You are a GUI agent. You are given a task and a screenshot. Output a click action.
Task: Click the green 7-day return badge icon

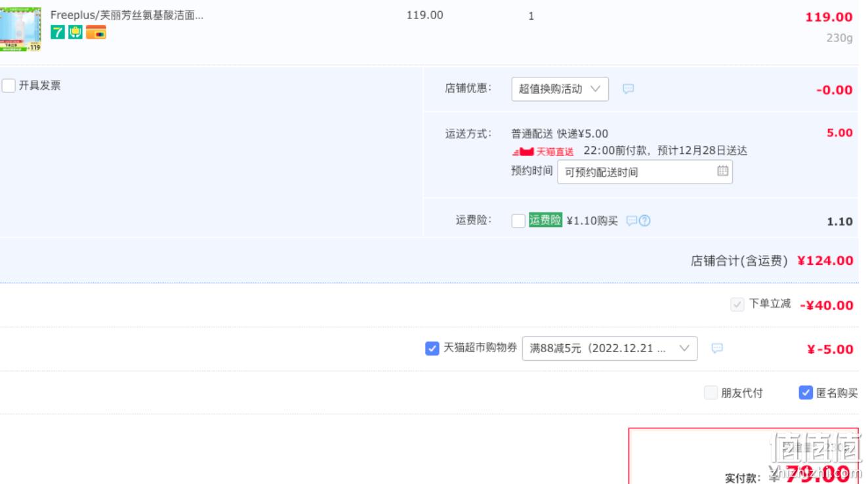pos(58,32)
